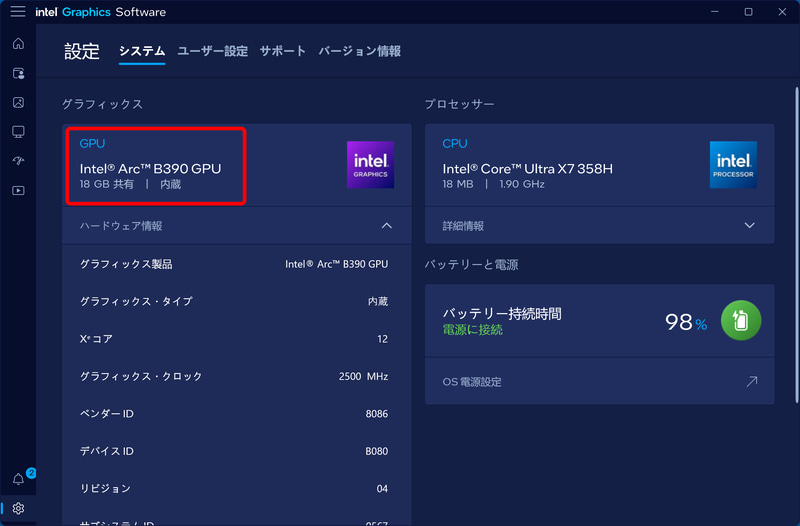Click the green battery charging icon

pos(741,320)
